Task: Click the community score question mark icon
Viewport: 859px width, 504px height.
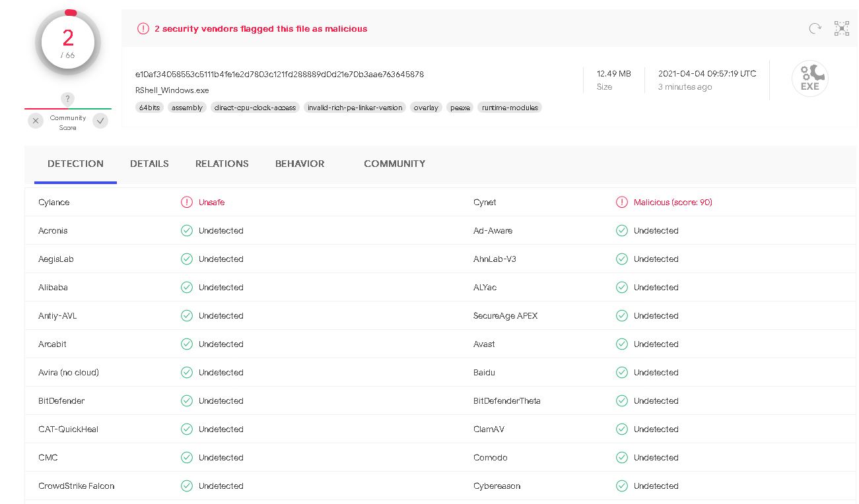Action: [x=67, y=99]
